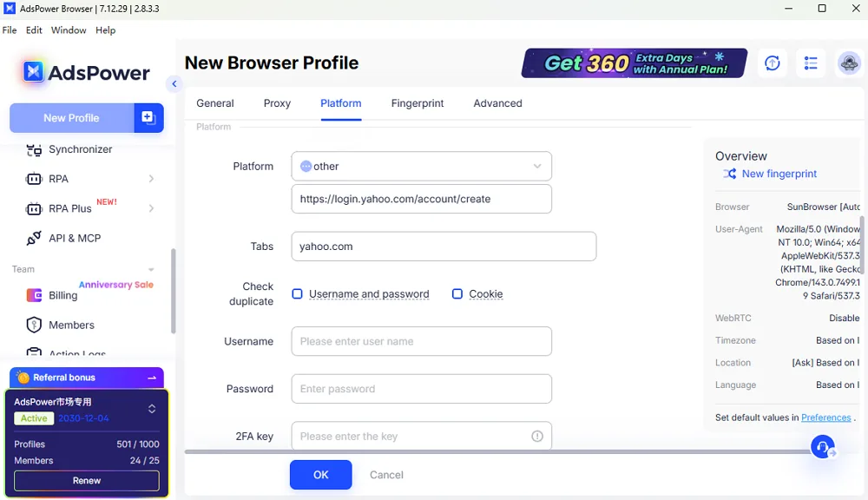The image size is (868, 500).
Task: Collapse the left sidebar with chevron arrow
Action: pos(174,84)
